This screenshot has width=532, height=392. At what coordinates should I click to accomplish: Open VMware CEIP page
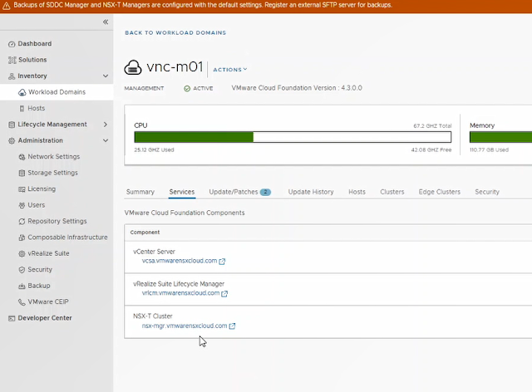[48, 301]
